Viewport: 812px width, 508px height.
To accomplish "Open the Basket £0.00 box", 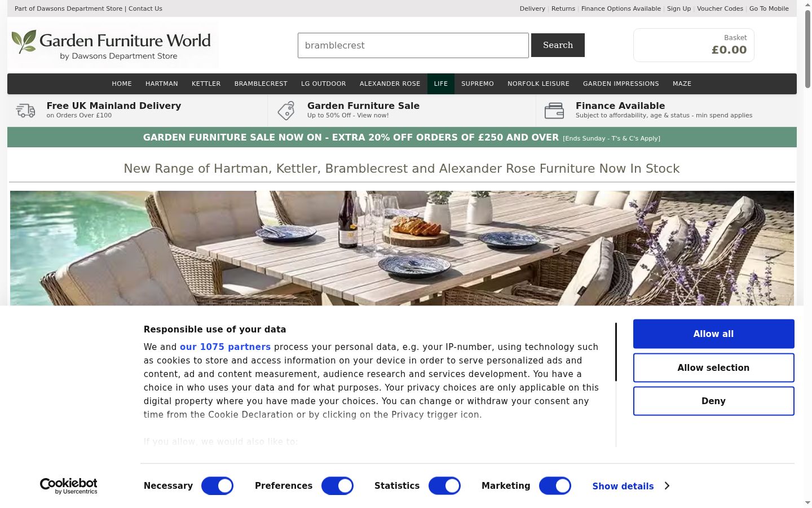I will click(x=694, y=45).
